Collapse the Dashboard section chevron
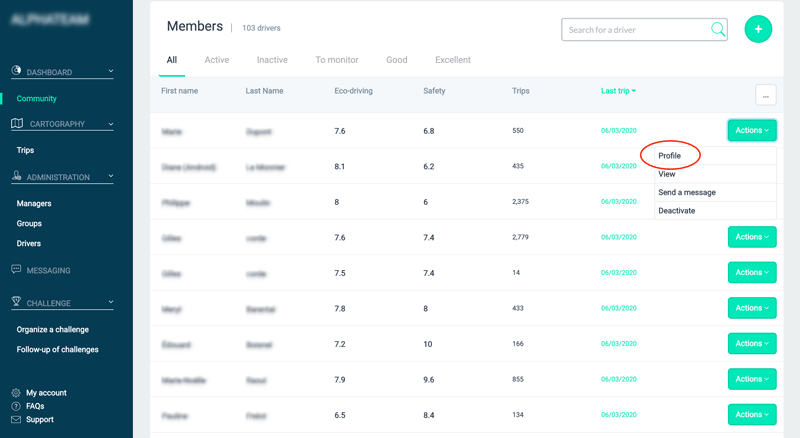This screenshot has height=438, width=800. tap(111, 72)
